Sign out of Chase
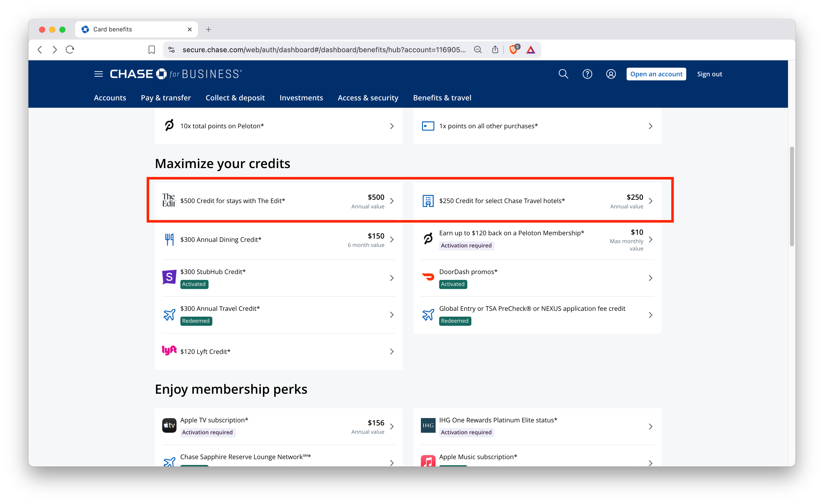The height and width of the screenshot is (504, 824). pyautogui.click(x=710, y=74)
